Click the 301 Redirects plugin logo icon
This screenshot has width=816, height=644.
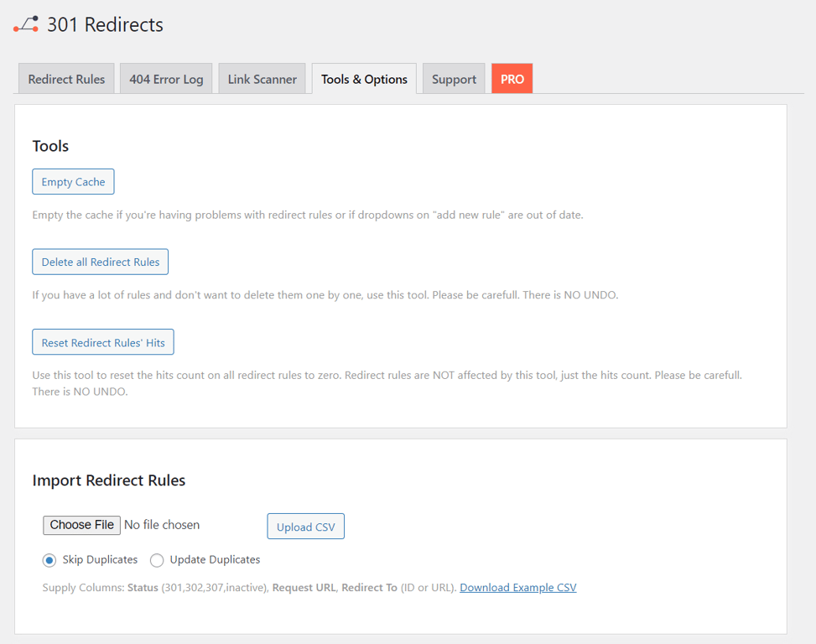25,24
